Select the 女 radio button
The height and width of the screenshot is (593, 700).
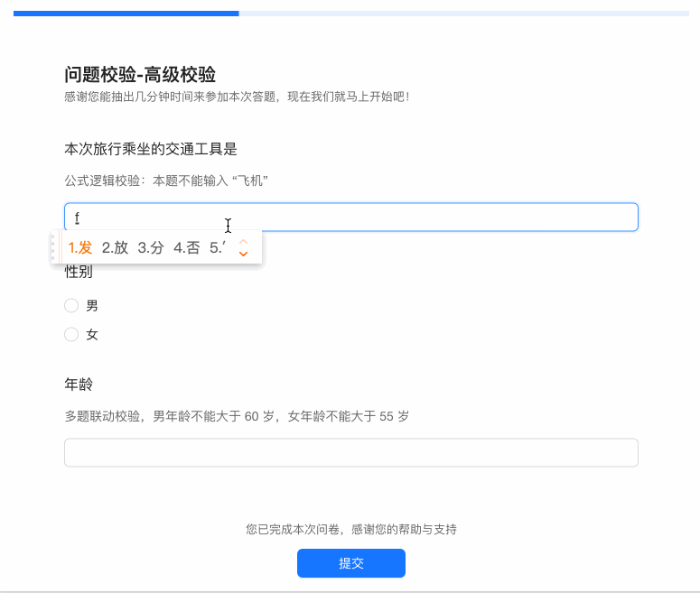tap(71, 334)
